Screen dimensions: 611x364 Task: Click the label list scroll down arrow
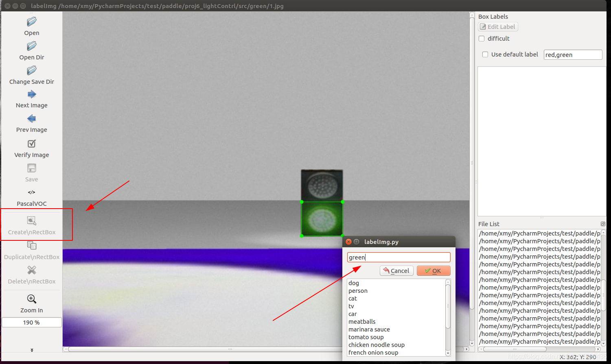[x=448, y=353]
